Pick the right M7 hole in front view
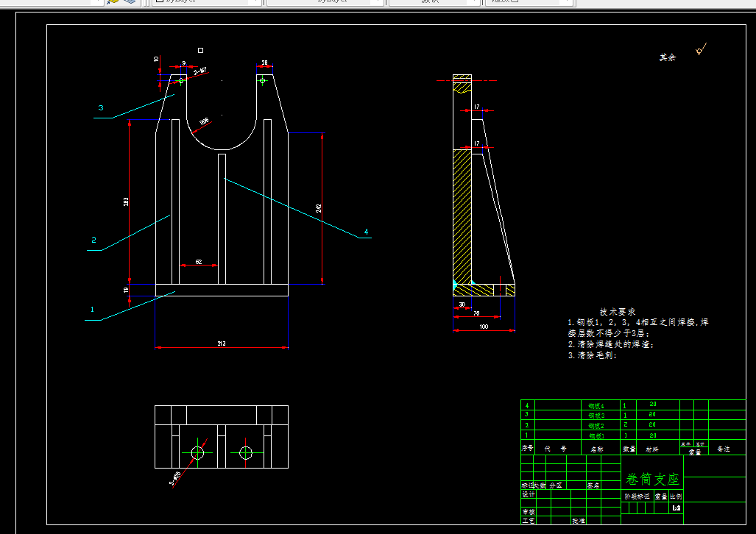This screenshot has height=534, width=756. click(262, 80)
